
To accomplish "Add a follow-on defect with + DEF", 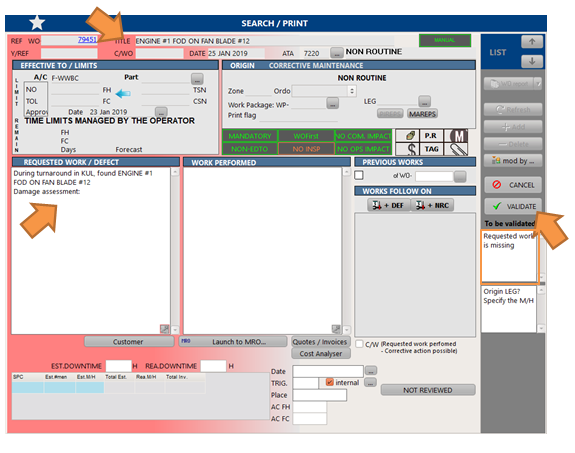I will [389, 205].
